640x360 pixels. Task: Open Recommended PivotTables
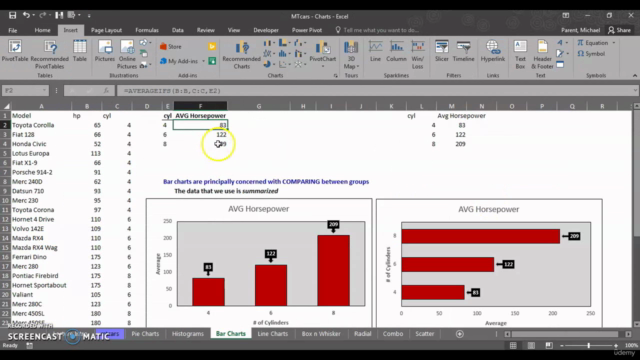click(x=49, y=55)
